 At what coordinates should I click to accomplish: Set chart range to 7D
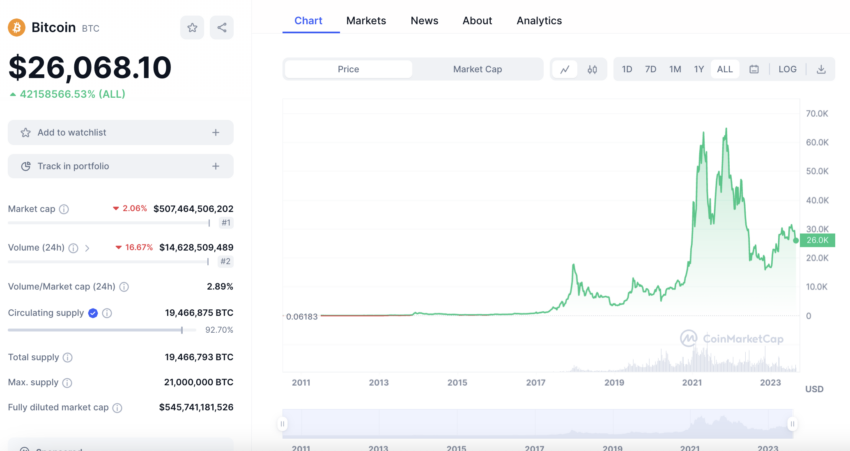click(651, 69)
